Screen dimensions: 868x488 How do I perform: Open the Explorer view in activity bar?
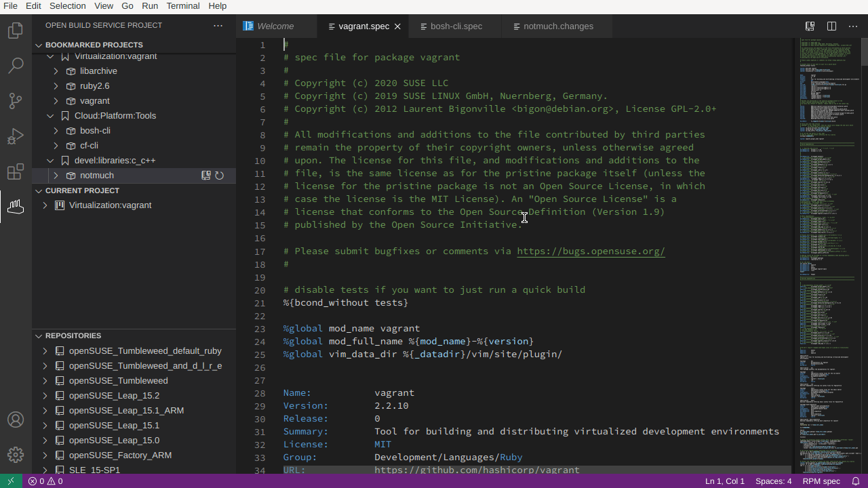(x=16, y=30)
